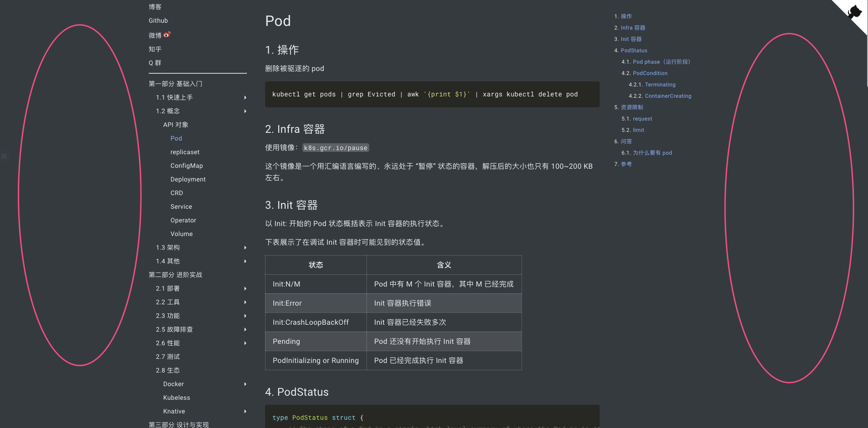Open the Service page in sidebar
This screenshot has height=428, width=868.
coord(181,206)
